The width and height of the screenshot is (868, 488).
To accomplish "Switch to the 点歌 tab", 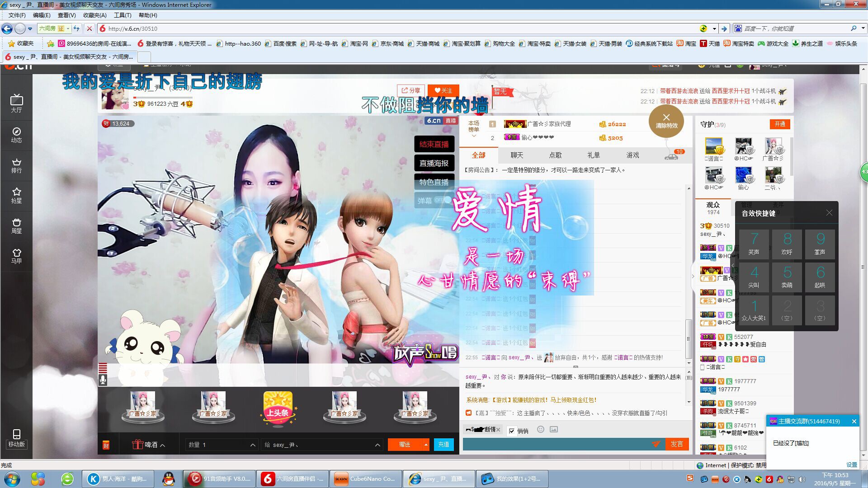I will (x=555, y=155).
